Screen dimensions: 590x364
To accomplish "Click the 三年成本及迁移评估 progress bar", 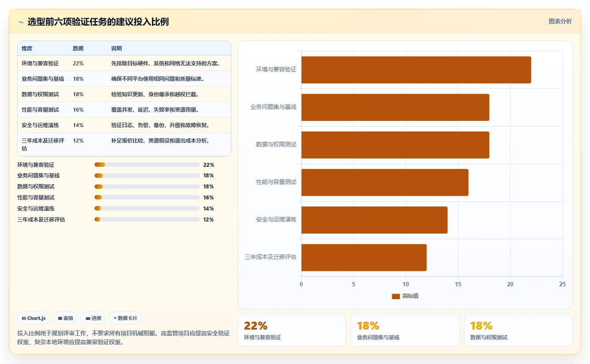I will click(147, 219).
